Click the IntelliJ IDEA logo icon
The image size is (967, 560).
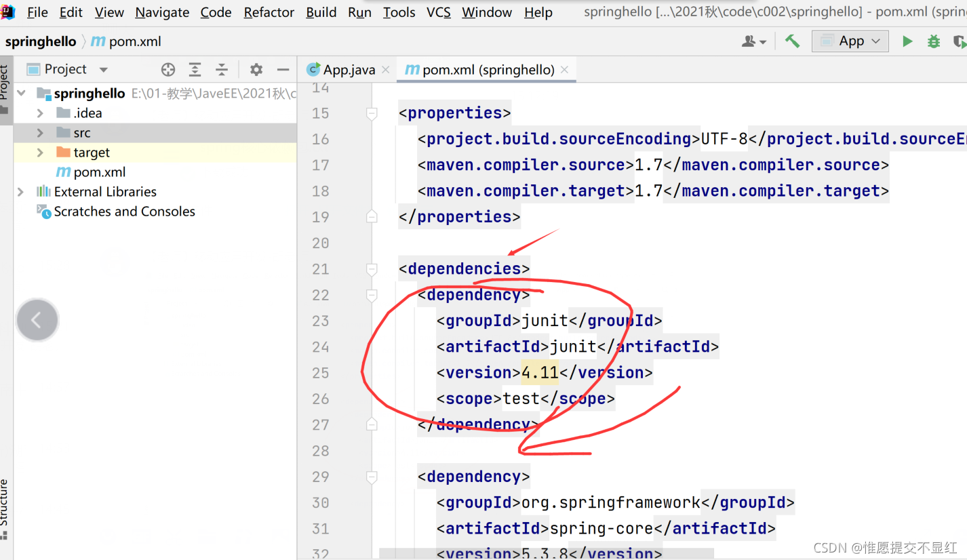[8, 12]
